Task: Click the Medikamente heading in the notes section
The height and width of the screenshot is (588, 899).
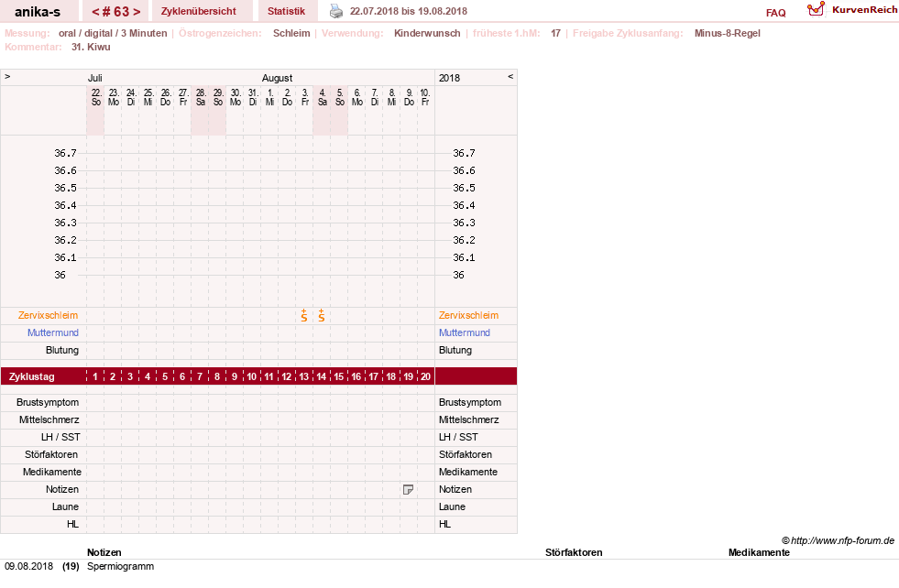Action: [x=759, y=552]
